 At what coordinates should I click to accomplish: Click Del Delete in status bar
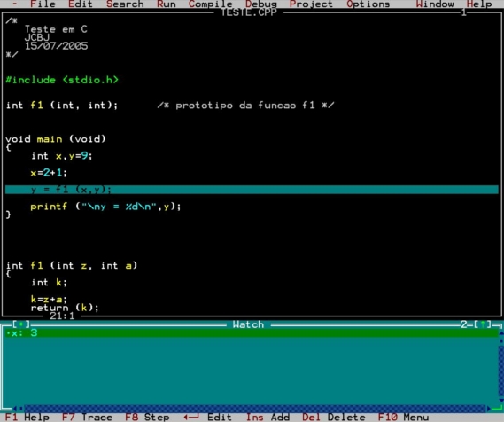pos(334,418)
